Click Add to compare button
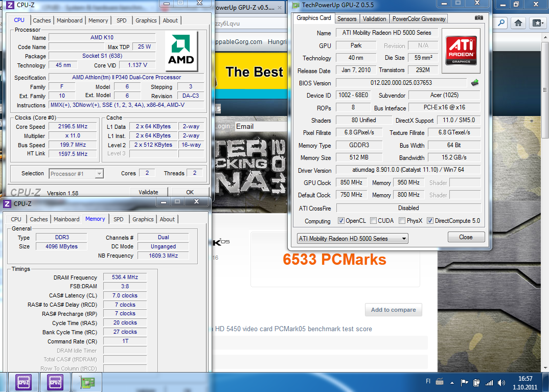The image size is (549, 392). [x=394, y=310]
